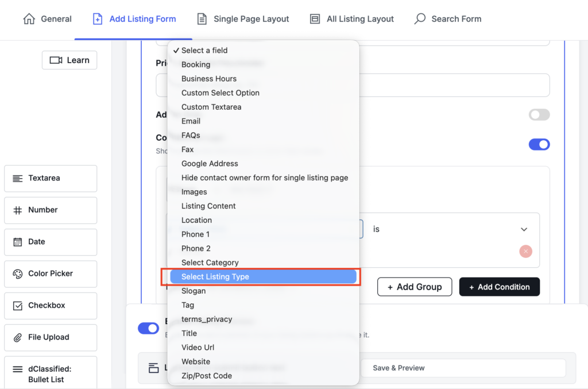This screenshot has height=389, width=588.
Task: Enable the gray disabled toggle switch
Action: [539, 115]
